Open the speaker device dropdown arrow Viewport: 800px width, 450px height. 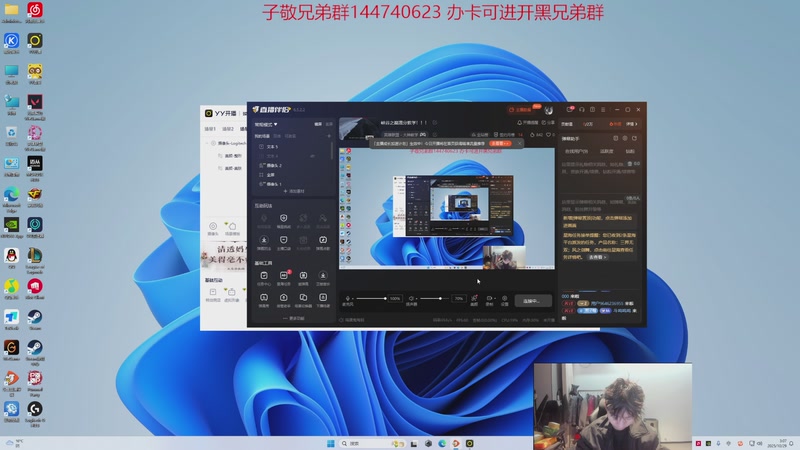416,298
